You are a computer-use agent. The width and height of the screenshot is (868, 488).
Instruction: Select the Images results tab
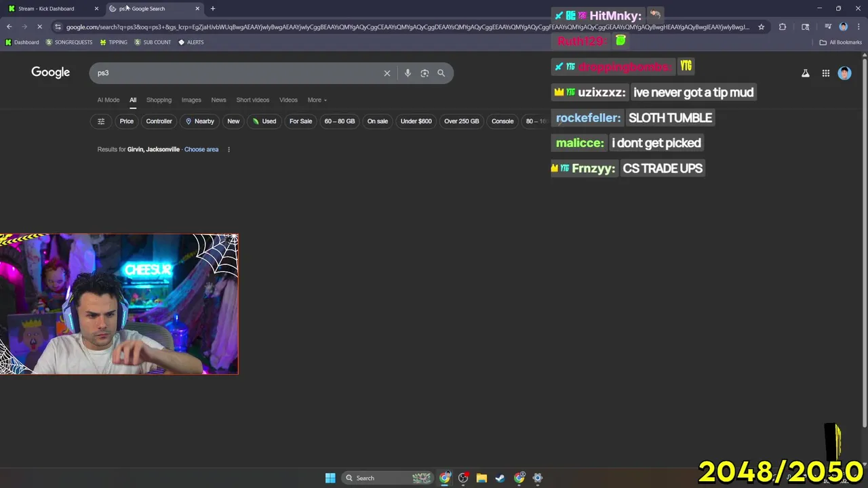click(x=191, y=100)
